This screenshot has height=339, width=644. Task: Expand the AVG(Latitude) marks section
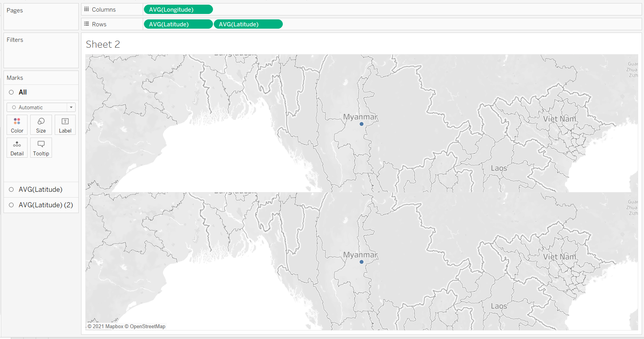pyautogui.click(x=40, y=189)
